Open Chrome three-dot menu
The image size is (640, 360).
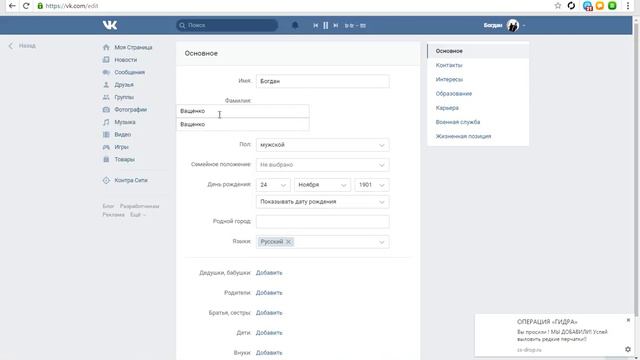click(628, 5)
